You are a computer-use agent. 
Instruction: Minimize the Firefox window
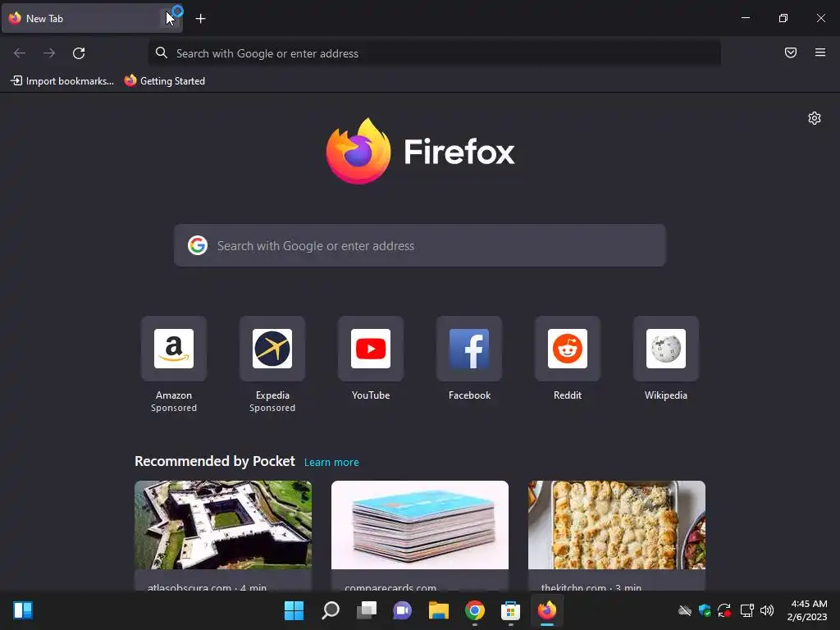click(745, 18)
